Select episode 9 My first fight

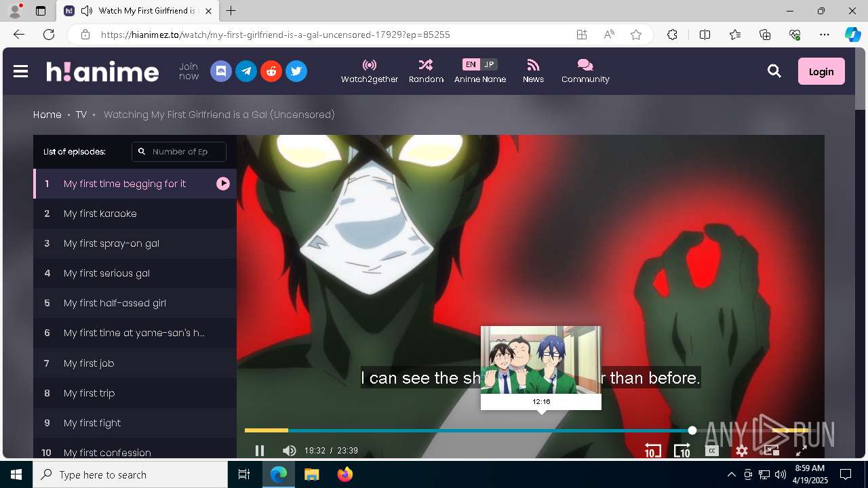tap(135, 423)
